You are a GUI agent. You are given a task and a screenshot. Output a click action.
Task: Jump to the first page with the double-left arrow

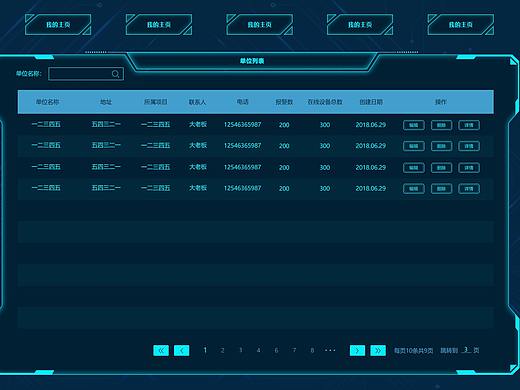pos(161,350)
